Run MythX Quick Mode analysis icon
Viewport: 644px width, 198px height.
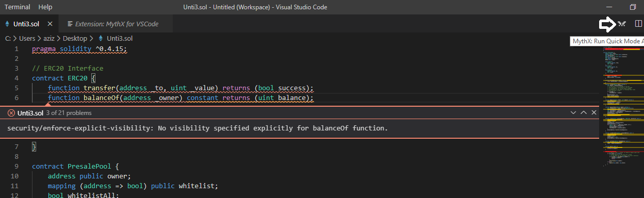click(x=621, y=24)
